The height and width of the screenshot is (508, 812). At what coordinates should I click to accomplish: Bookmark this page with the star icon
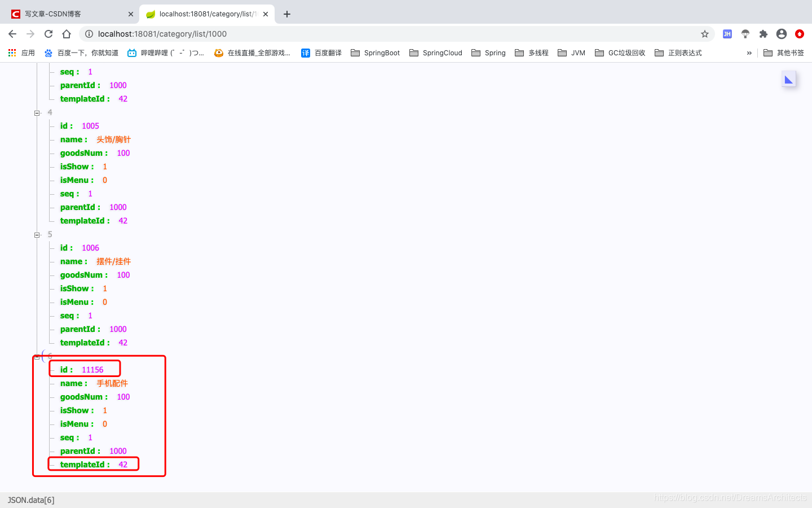point(705,34)
